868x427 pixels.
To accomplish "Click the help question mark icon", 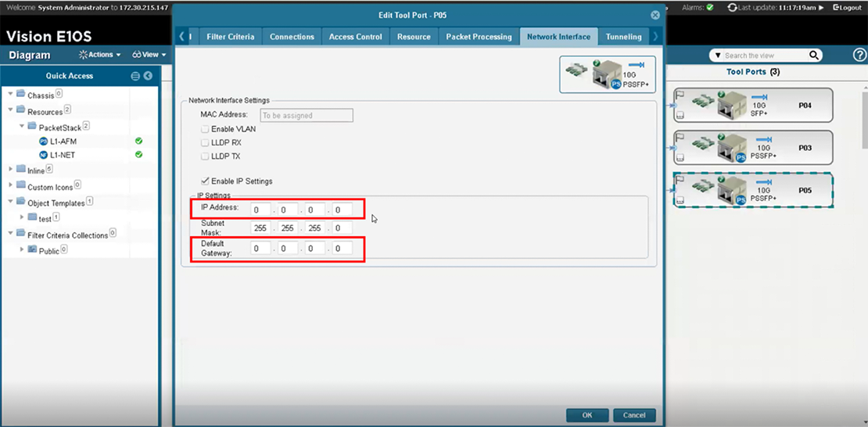I will [x=859, y=55].
